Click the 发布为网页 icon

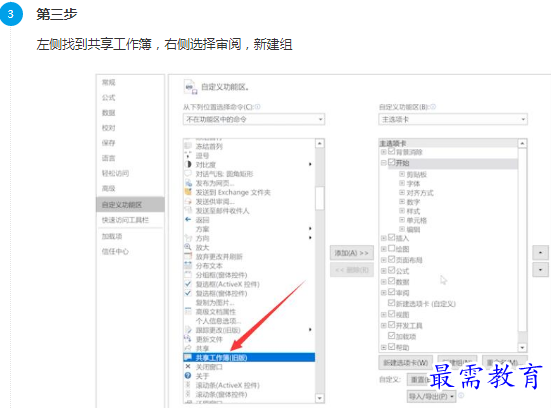[188, 183]
